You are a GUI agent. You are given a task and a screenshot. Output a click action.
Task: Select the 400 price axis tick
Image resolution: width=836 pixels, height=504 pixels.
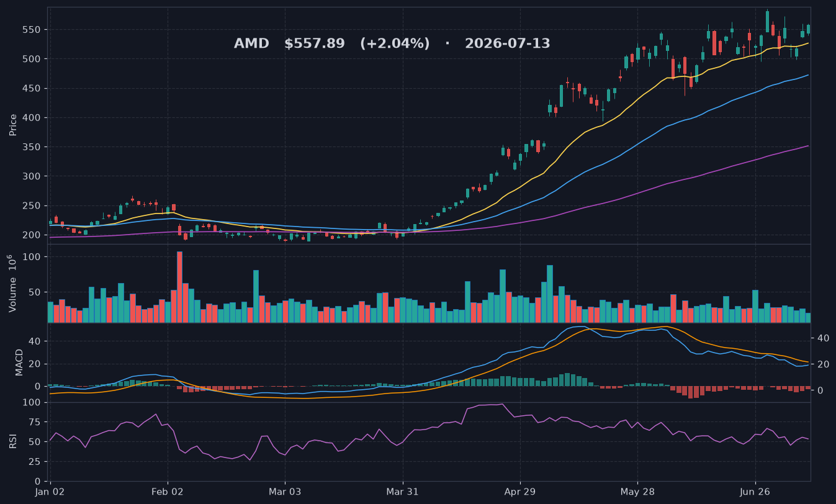32,118
